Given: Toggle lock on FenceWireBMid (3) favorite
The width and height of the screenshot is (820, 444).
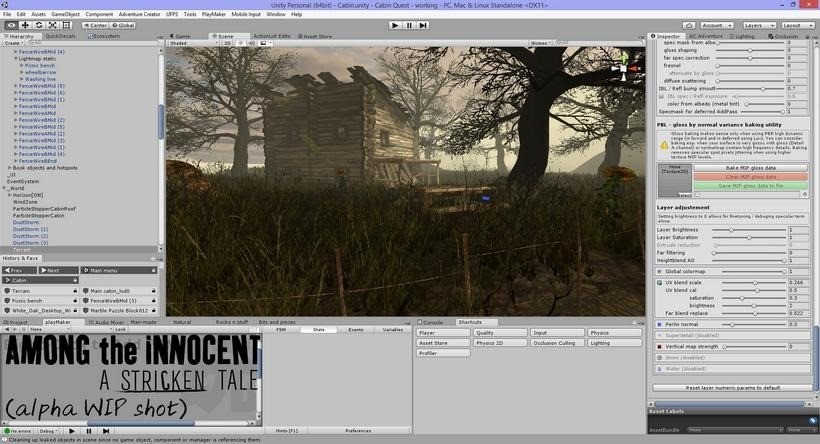Looking at the screenshot, I should tap(153, 301).
